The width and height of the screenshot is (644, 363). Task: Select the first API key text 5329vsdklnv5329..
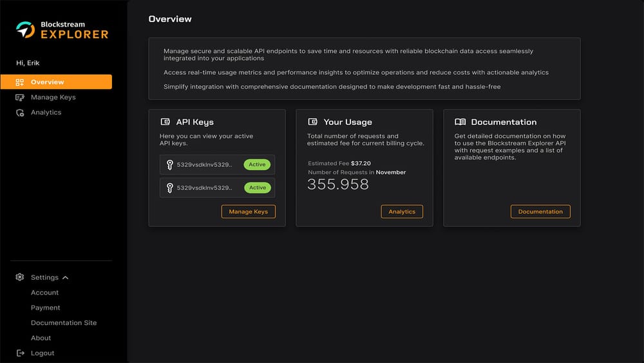click(x=204, y=165)
